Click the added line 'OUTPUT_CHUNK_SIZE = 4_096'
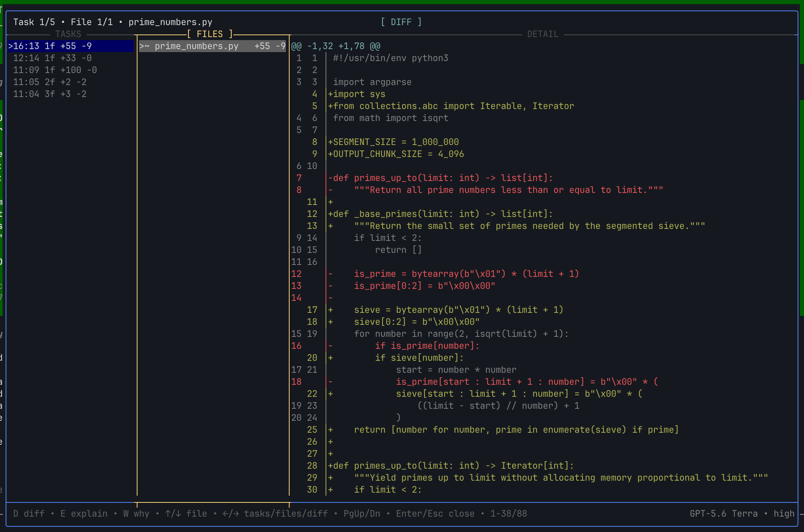804x532 pixels. [x=396, y=154]
